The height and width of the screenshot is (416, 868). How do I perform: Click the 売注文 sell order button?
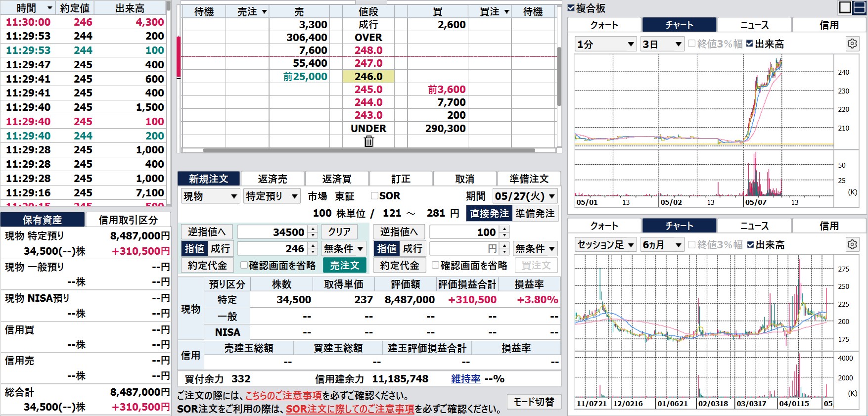click(x=345, y=265)
